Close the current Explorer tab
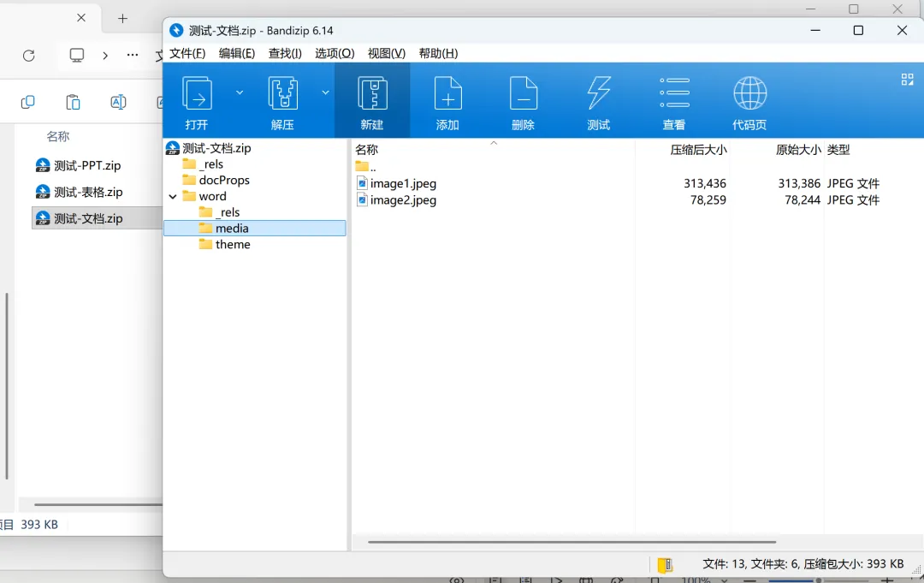Image resolution: width=924 pixels, height=583 pixels. 81,18
